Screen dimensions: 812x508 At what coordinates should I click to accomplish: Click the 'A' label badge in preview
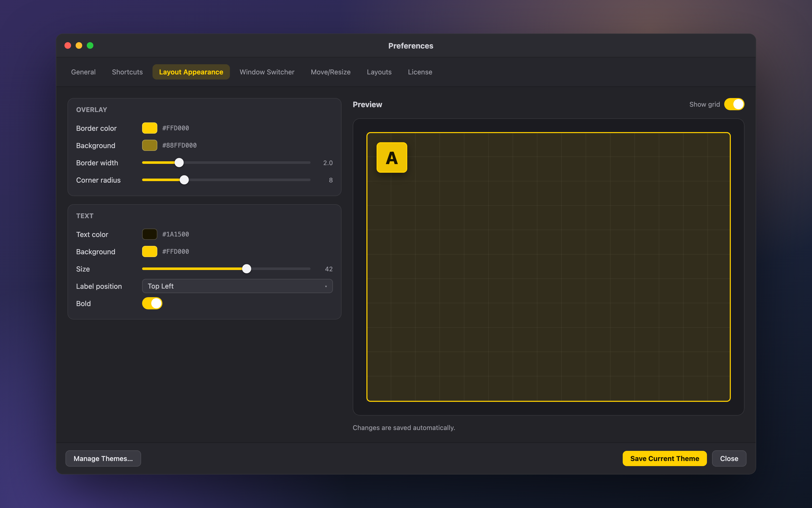click(392, 157)
